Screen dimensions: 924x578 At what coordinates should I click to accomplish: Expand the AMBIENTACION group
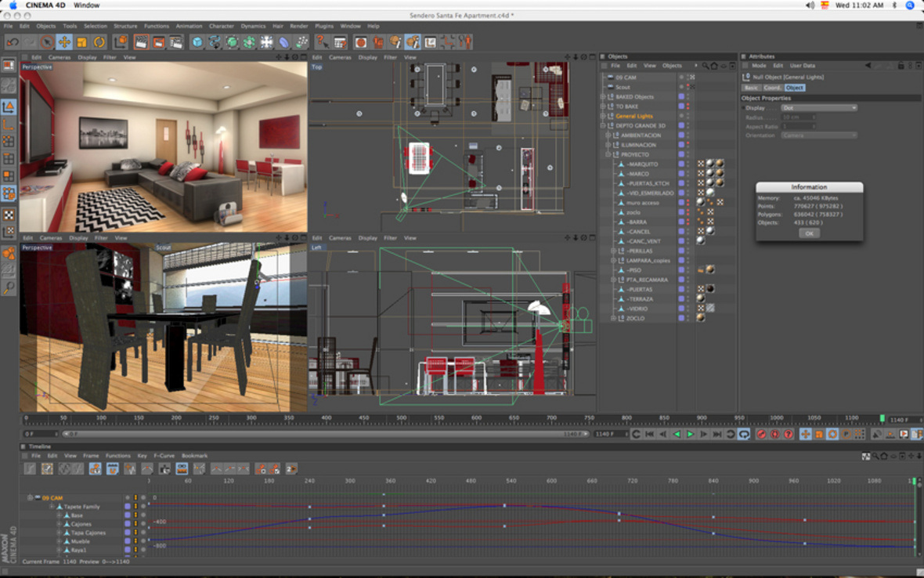pyautogui.click(x=608, y=135)
